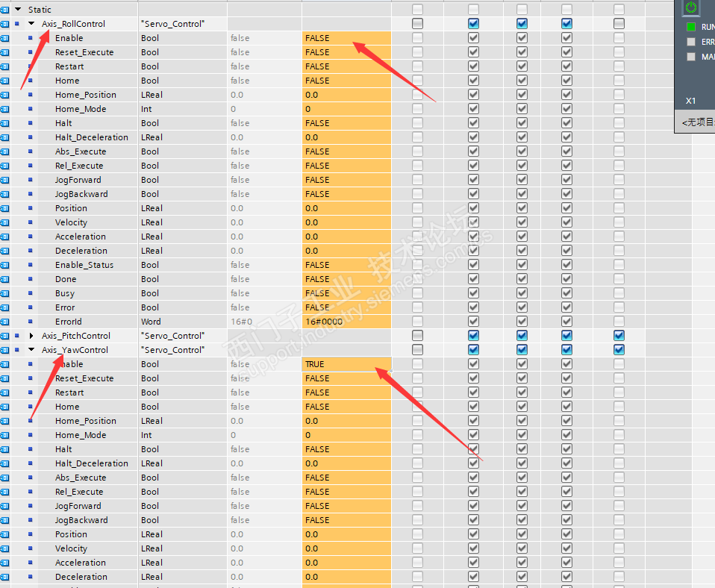Screen dimensions: 715x588
Task: Toggle the last checkbox in Enable_Status row
Action: 619,265
